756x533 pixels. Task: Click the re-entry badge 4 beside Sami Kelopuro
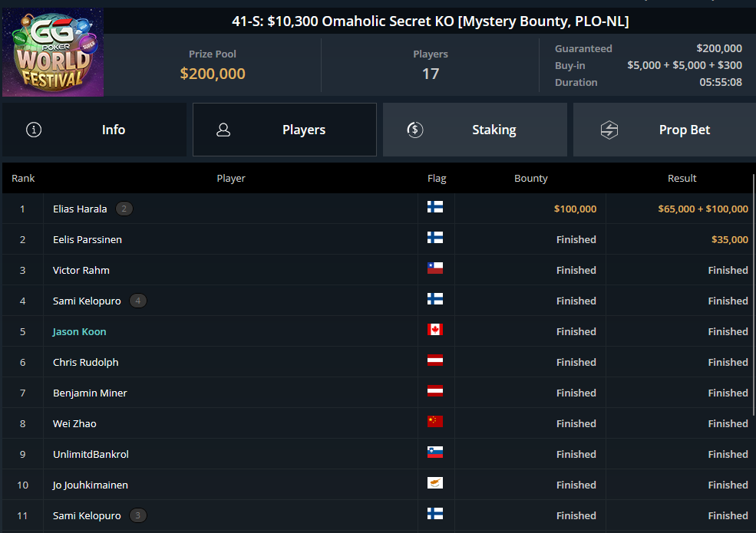[x=138, y=301]
